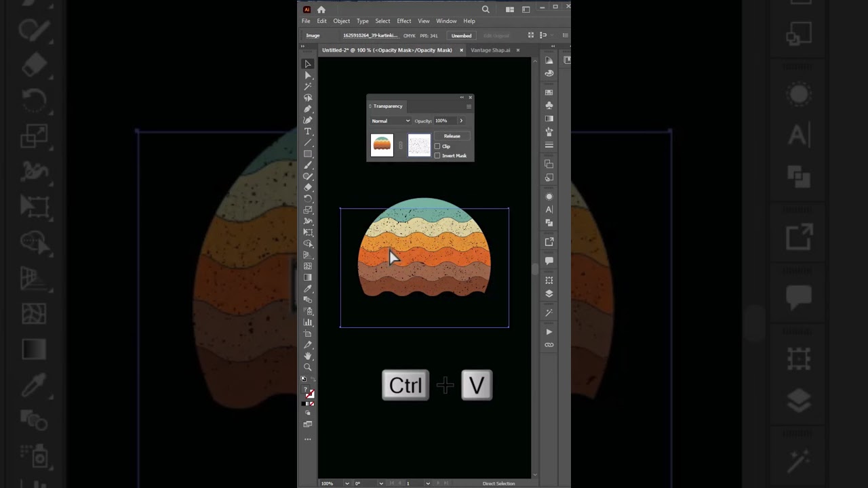Image resolution: width=868 pixels, height=488 pixels.
Task: Open the Normal blending mode dropdown
Action: pos(391,121)
